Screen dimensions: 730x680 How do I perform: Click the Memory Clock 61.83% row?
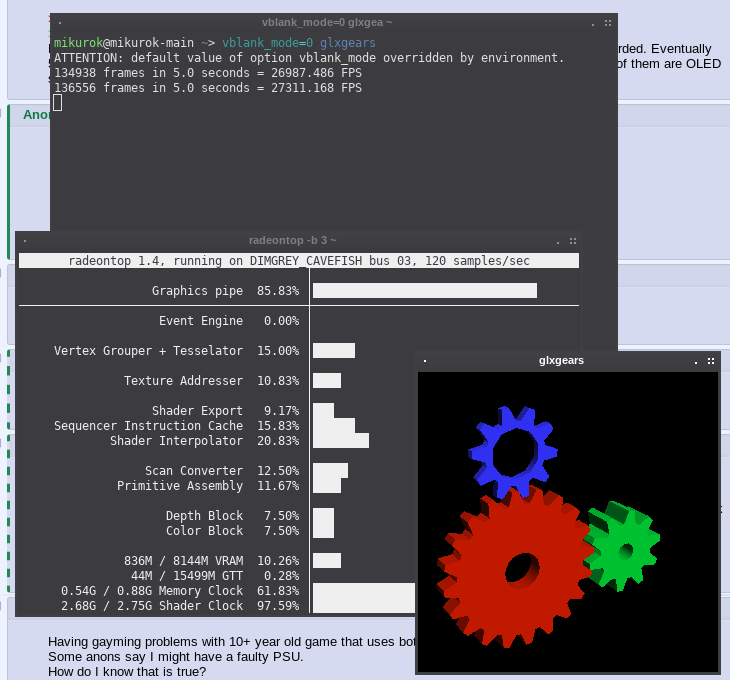(180, 591)
